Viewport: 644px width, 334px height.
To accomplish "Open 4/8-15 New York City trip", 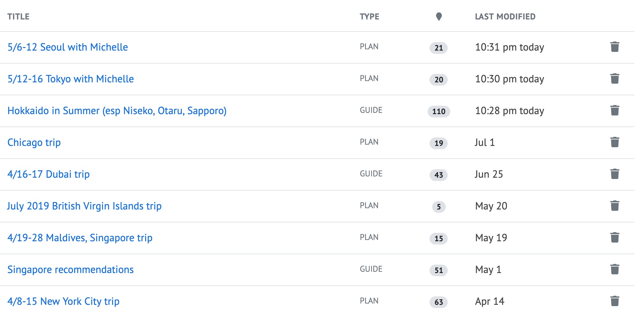I will coord(63,302).
